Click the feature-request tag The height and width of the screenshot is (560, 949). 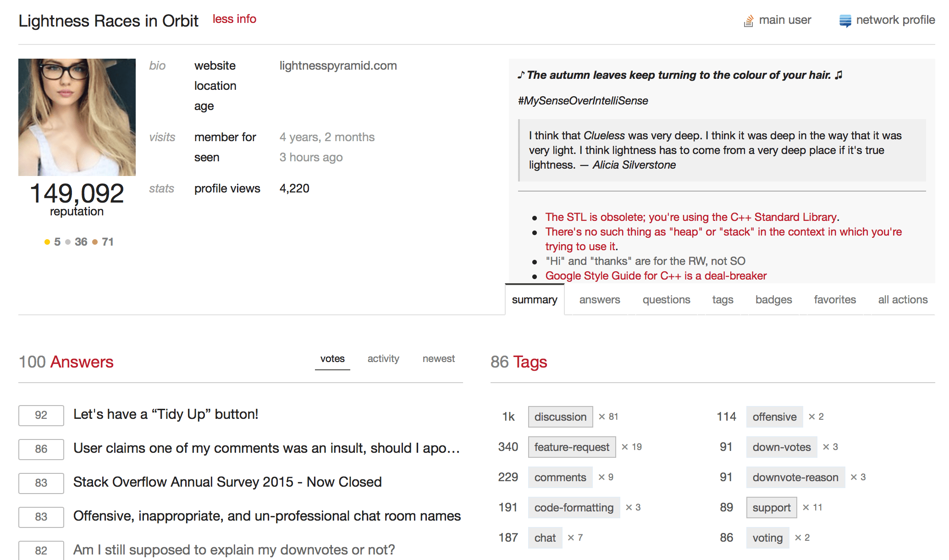(572, 447)
